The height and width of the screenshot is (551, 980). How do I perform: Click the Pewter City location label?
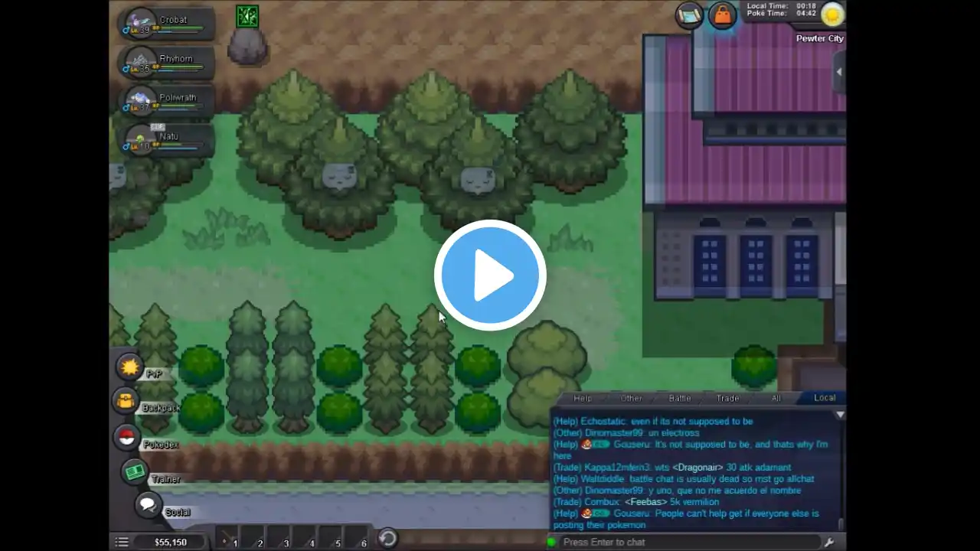820,38
